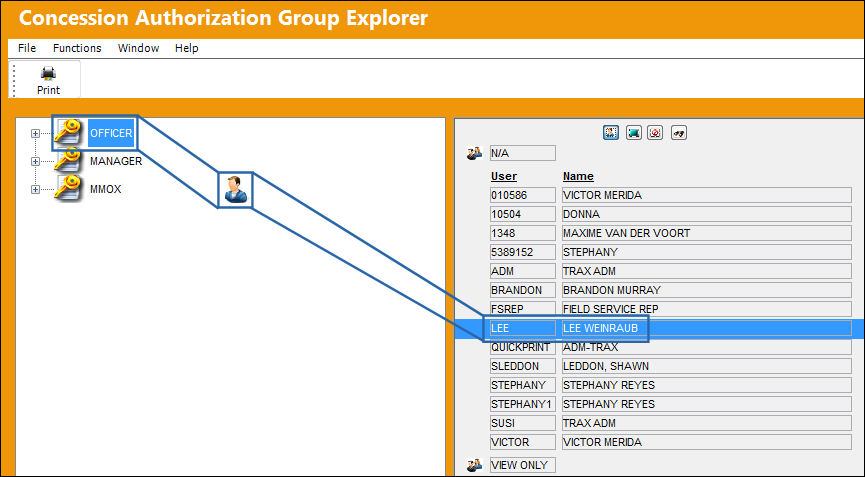The width and height of the screenshot is (865, 477).
Task: Click the users group icon beside VIEW ONLY
Action: pos(474,465)
